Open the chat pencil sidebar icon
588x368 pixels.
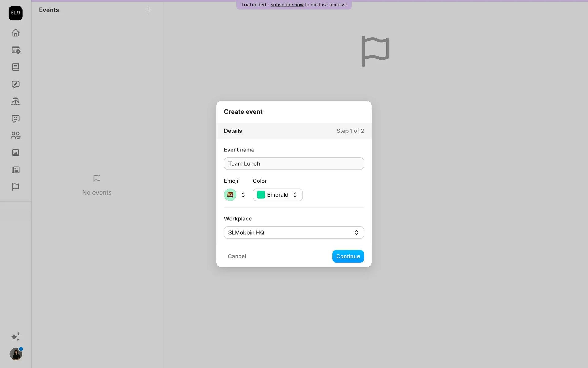[x=15, y=84]
